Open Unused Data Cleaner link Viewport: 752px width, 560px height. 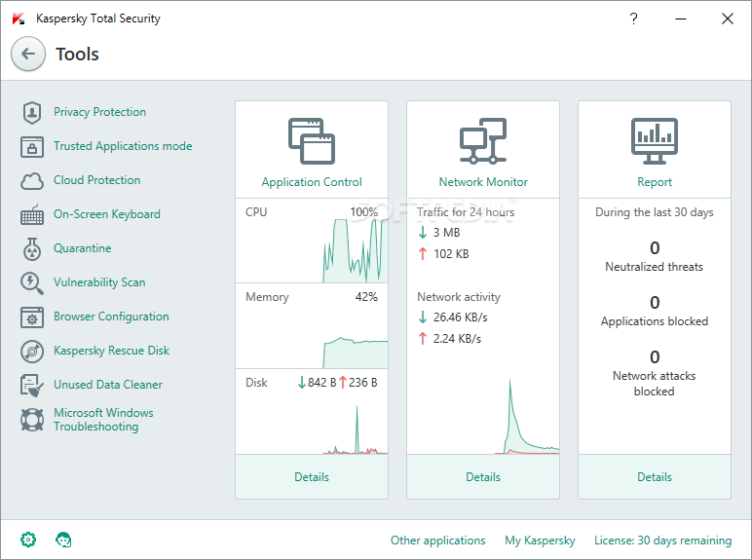108,385
